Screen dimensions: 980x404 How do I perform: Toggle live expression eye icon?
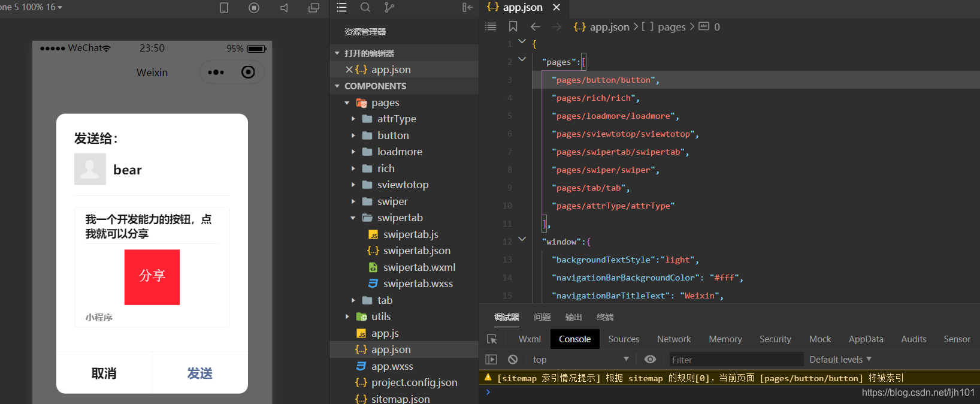point(650,359)
